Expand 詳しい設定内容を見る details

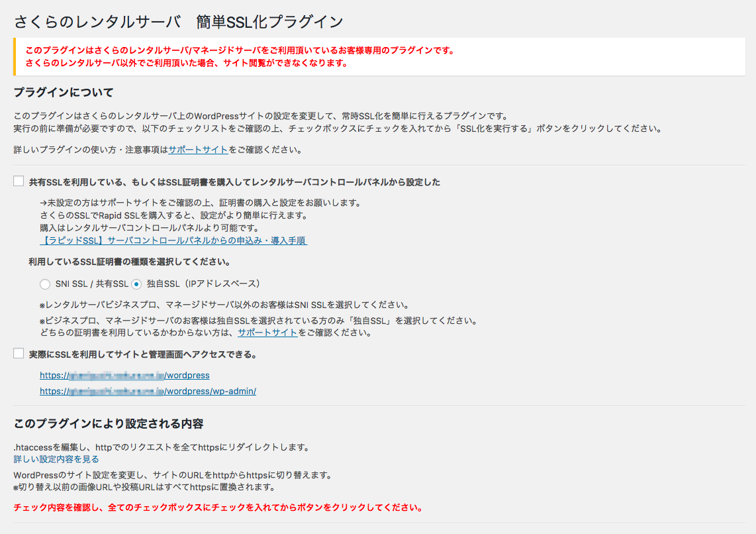click(56, 458)
